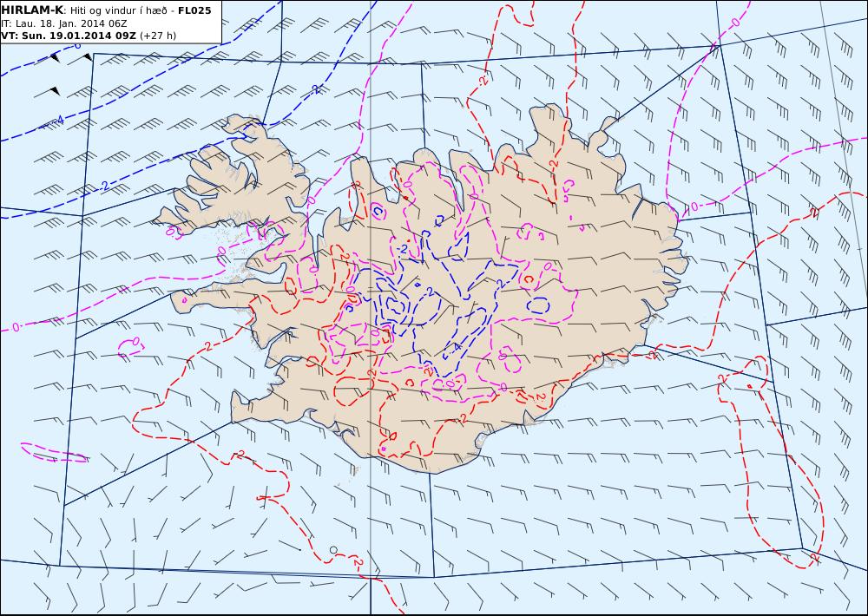
Task: Click the 'Hiti og vindur í hæð' caption
Action: (x=118, y=11)
